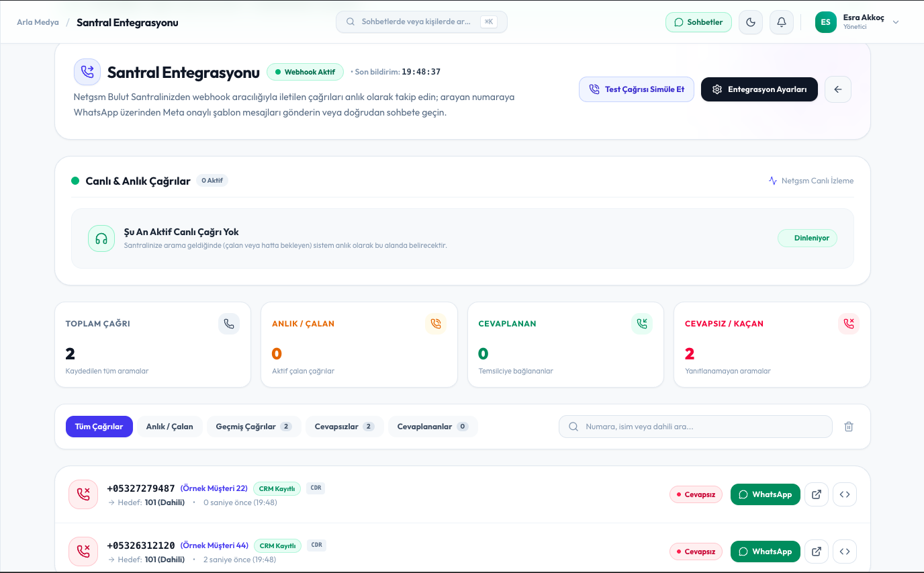Click the Sohbetler button
Screen dimensions: 924x573
click(x=698, y=22)
